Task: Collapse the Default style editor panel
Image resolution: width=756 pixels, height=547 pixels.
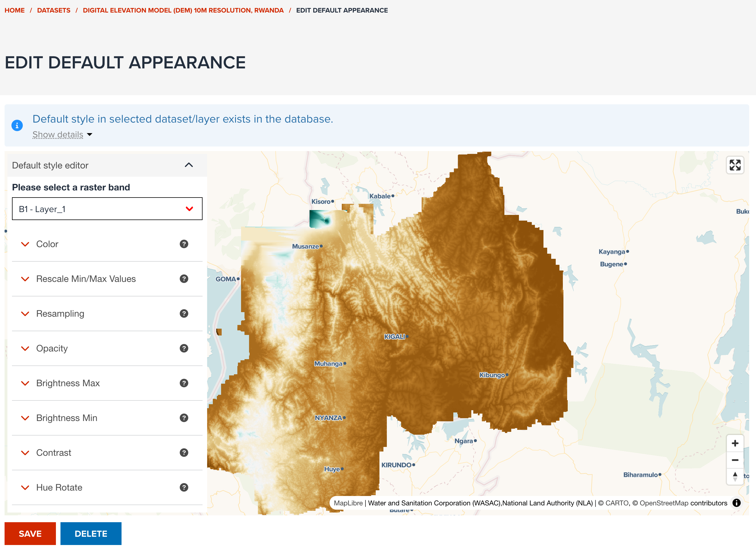Action: tap(189, 165)
